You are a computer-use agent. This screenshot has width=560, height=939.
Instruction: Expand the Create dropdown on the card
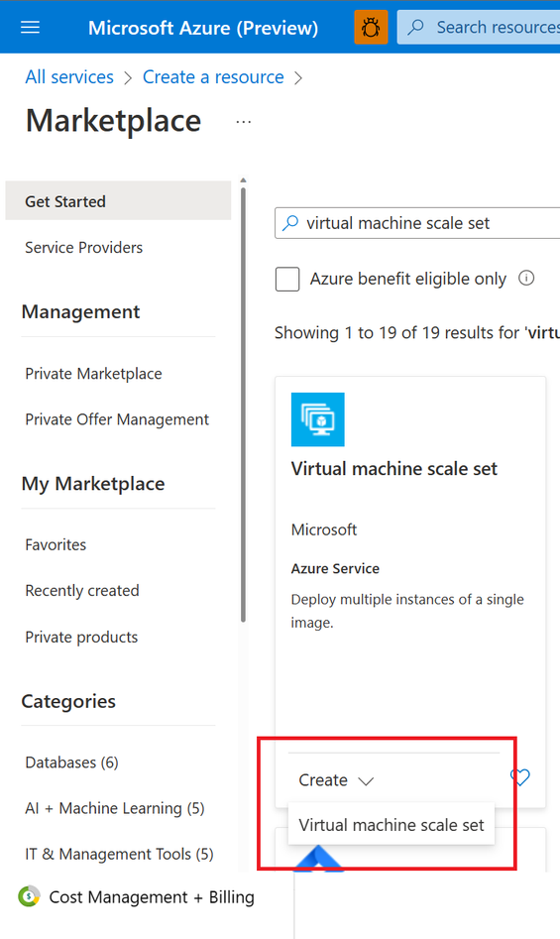coord(336,780)
